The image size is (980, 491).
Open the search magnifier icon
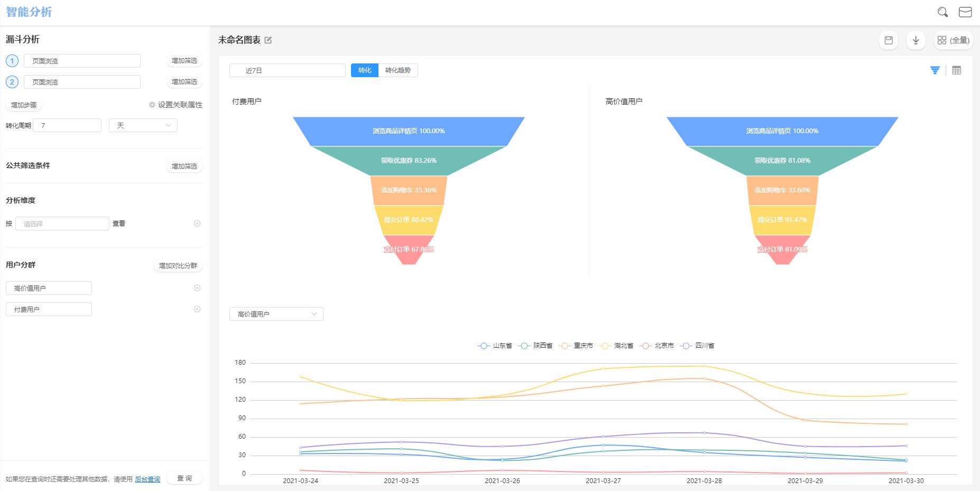942,12
